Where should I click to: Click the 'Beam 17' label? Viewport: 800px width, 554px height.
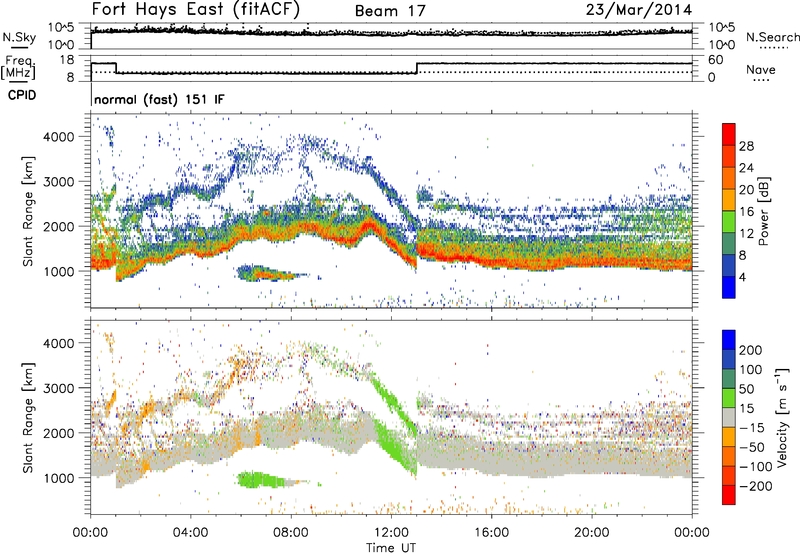coord(390,11)
